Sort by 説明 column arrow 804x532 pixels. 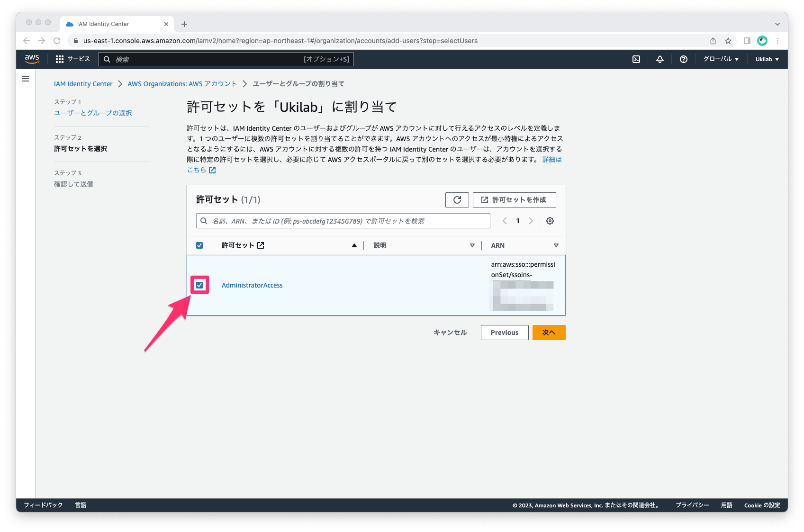click(472, 245)
